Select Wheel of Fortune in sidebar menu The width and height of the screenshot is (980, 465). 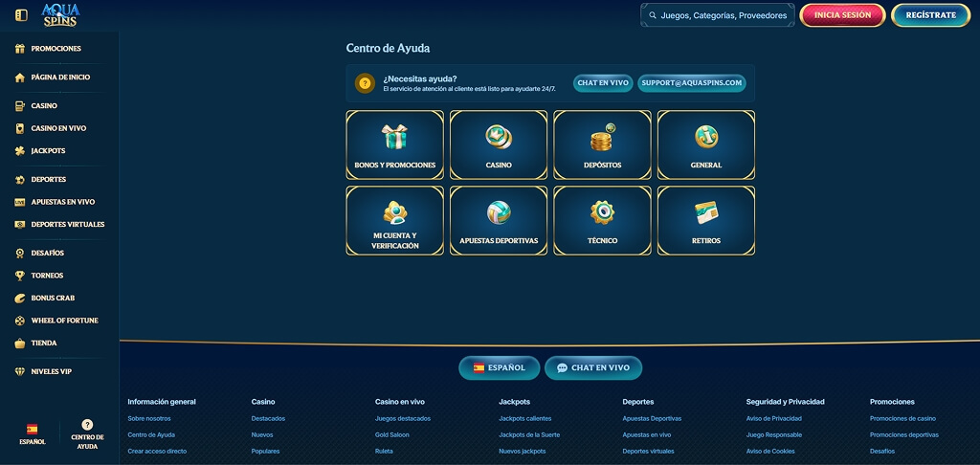click(65, 321)
